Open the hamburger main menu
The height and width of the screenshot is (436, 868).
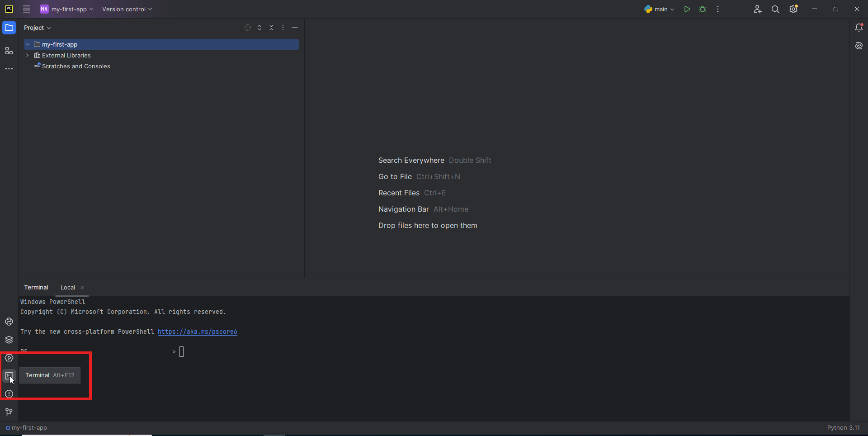coord(27,9)
